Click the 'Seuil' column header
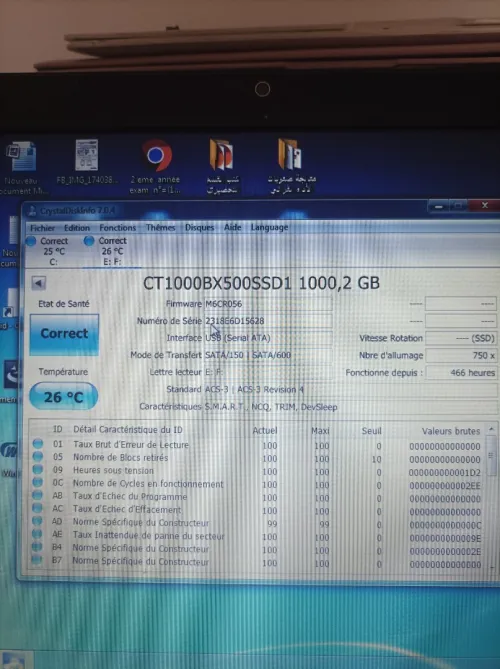This screenshot has height=669, width=500. point(371,431)
